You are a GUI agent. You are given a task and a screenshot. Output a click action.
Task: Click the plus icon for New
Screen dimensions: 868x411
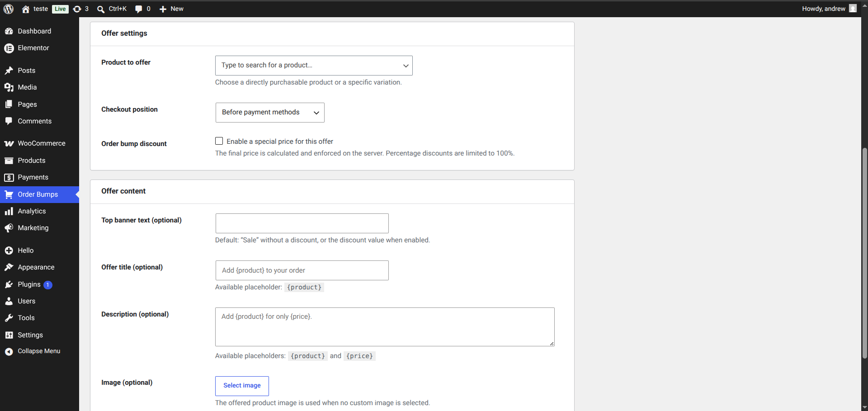point(163,9)
